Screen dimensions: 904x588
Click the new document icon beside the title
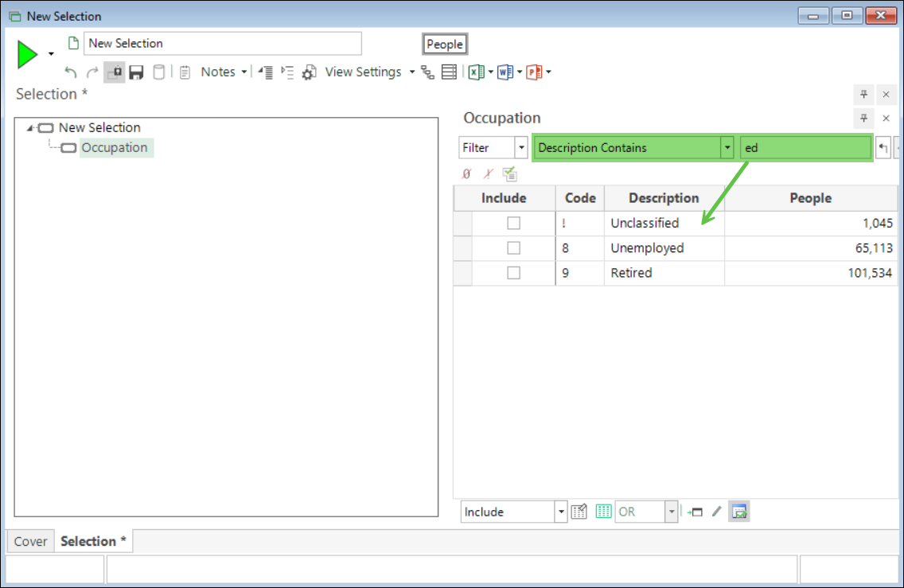(x=73, y=43)
